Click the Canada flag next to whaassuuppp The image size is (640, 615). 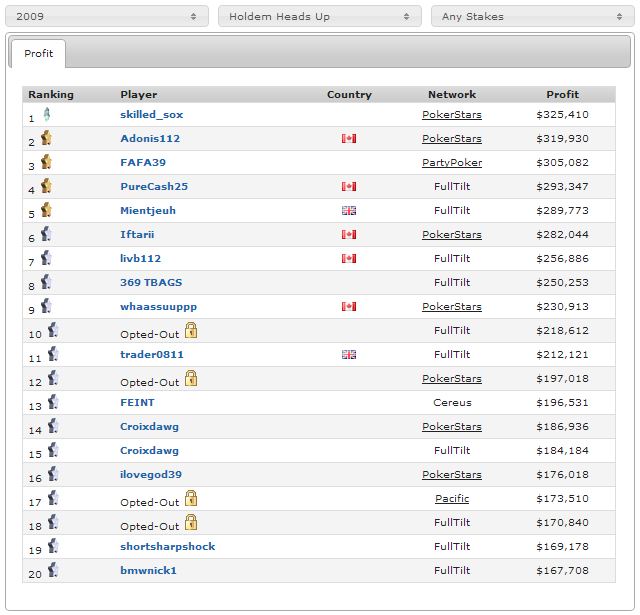[x=349, y=307]
